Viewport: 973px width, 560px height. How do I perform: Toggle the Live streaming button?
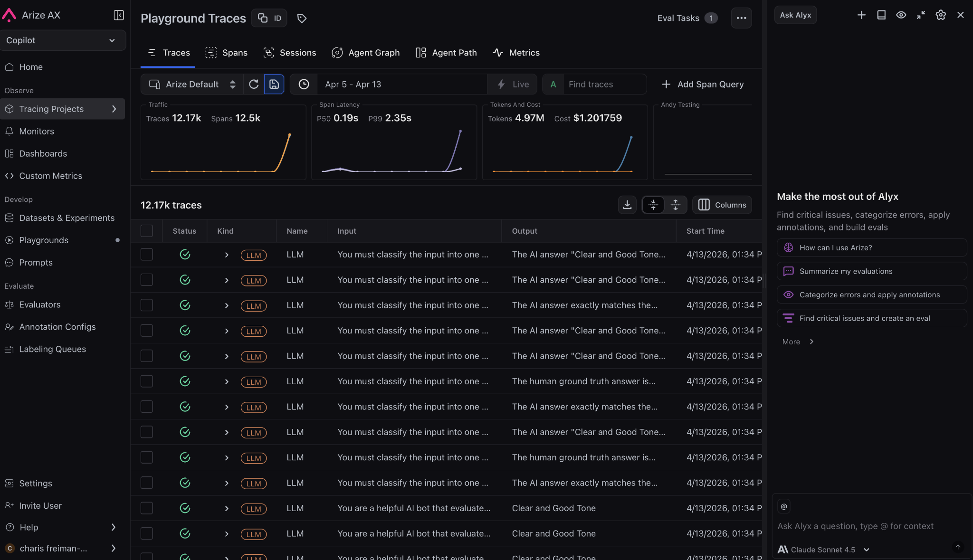(513, 84)
